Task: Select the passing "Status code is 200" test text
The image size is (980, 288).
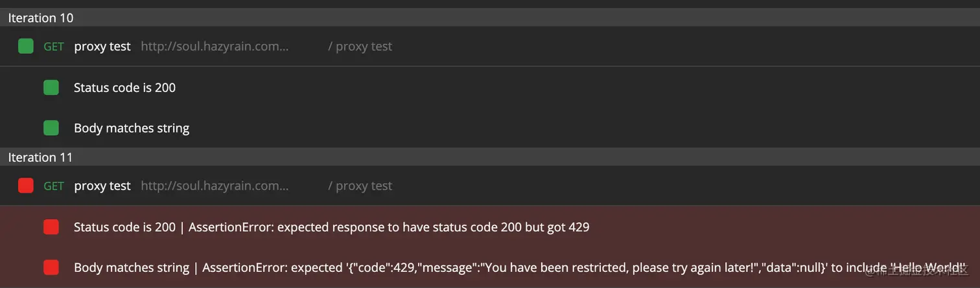Action: tap(124, 87)
